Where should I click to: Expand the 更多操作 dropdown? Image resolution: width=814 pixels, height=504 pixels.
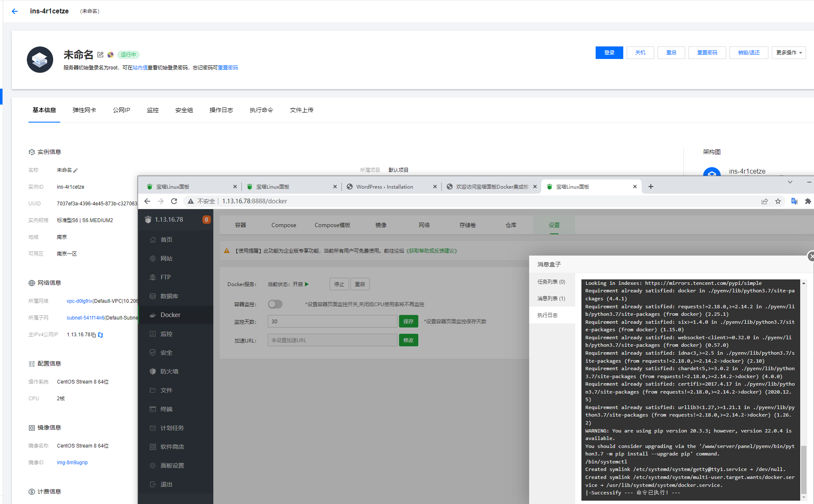(x=788, y=53)
